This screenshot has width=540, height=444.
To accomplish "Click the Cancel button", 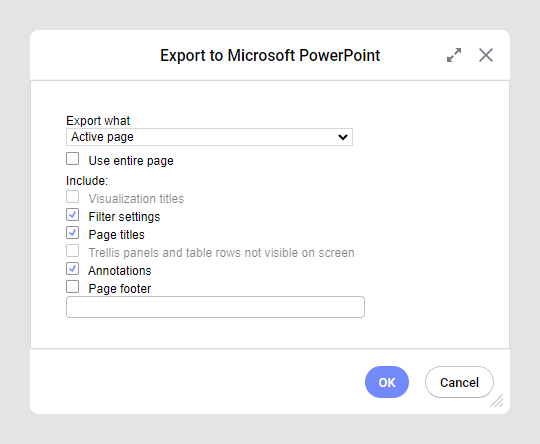I will 459,382.
